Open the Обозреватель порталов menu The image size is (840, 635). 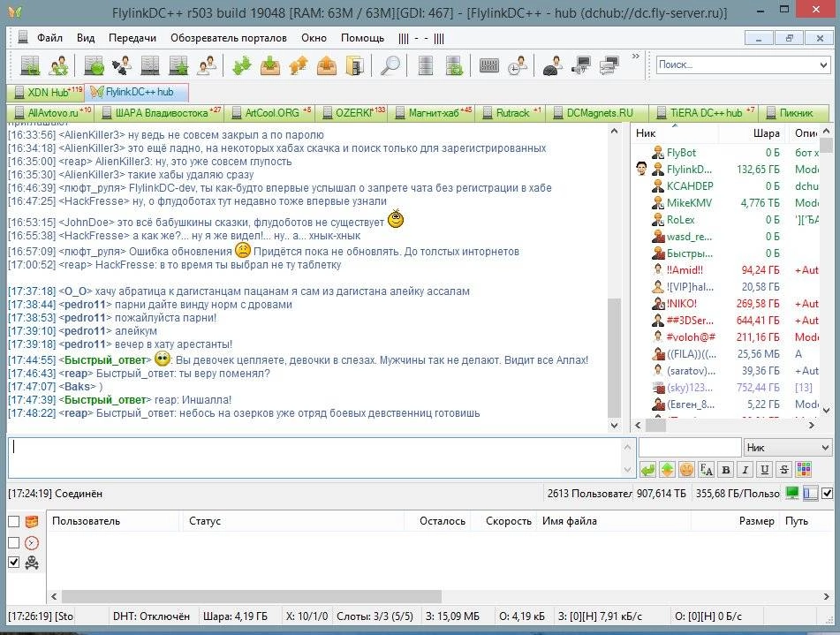pos(229,38)
